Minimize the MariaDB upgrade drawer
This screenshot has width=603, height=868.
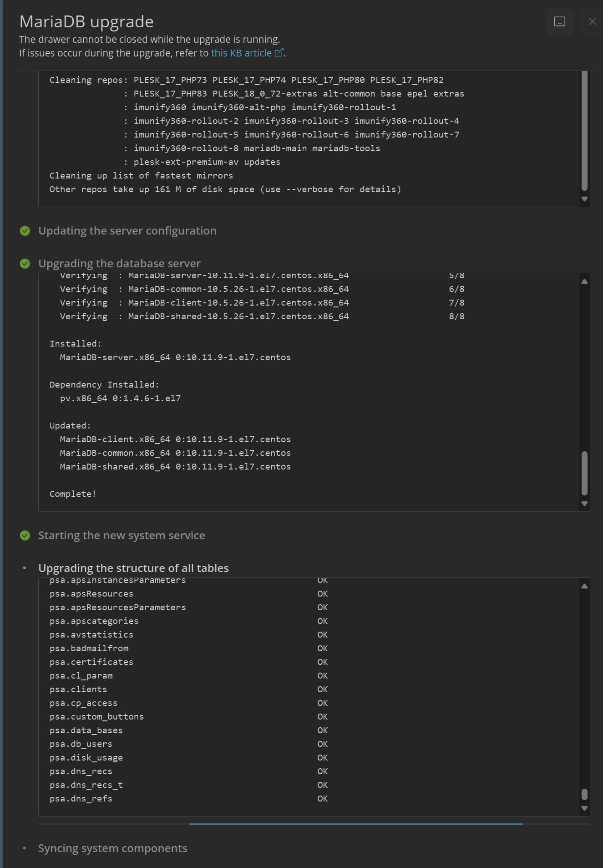click(x=559, y=21)
